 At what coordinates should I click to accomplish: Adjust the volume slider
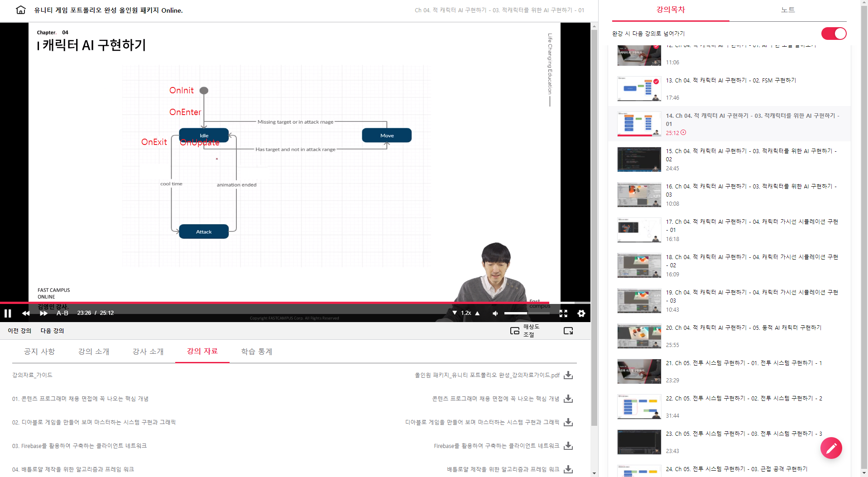(x=527, y=313)
